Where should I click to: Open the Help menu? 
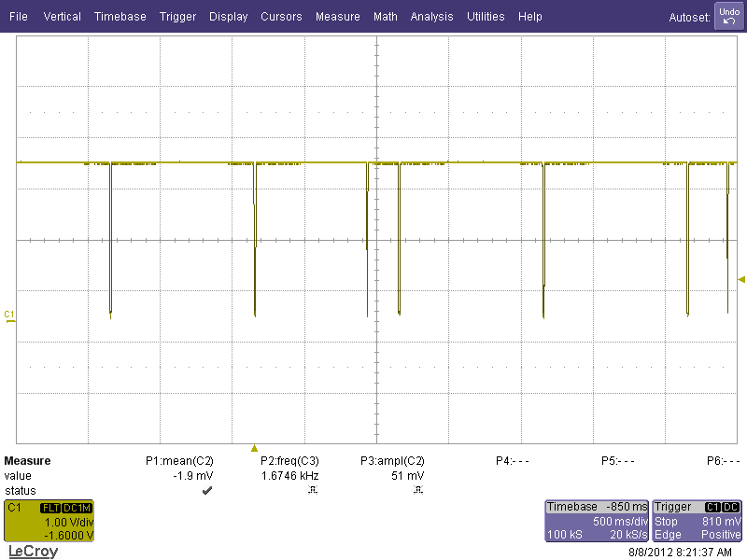(529, 17)
